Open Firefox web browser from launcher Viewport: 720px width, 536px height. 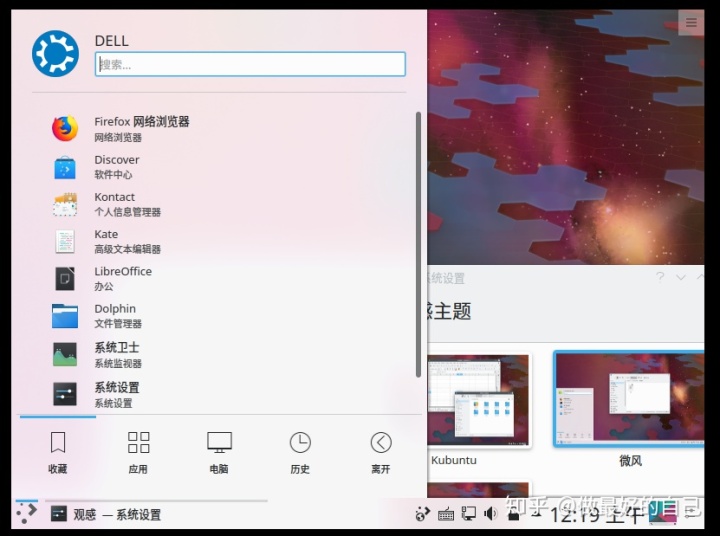[x=218, y=128]
